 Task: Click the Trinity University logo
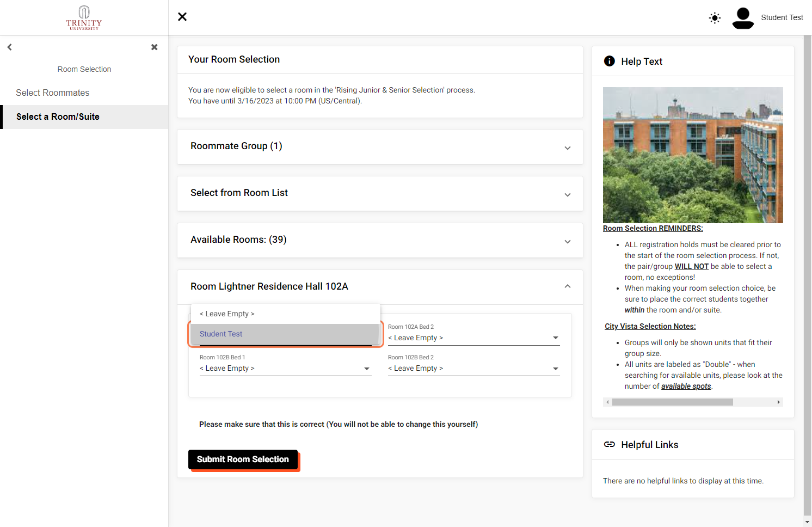(x=84, y=17)
